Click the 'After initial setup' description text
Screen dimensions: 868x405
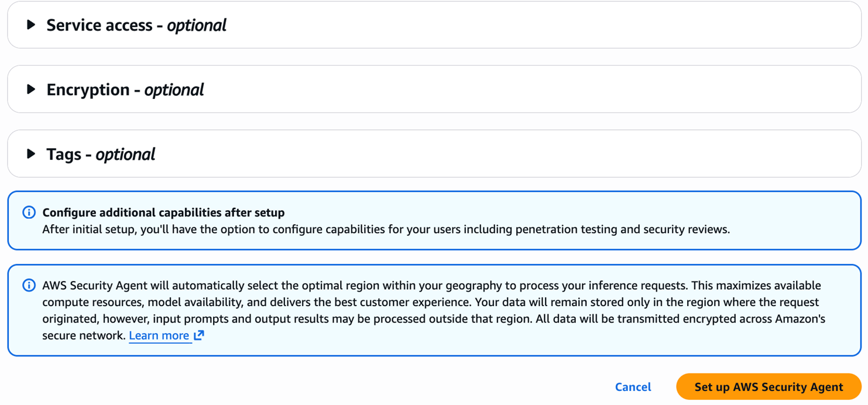pyautogui.click(x=386, y=229)
